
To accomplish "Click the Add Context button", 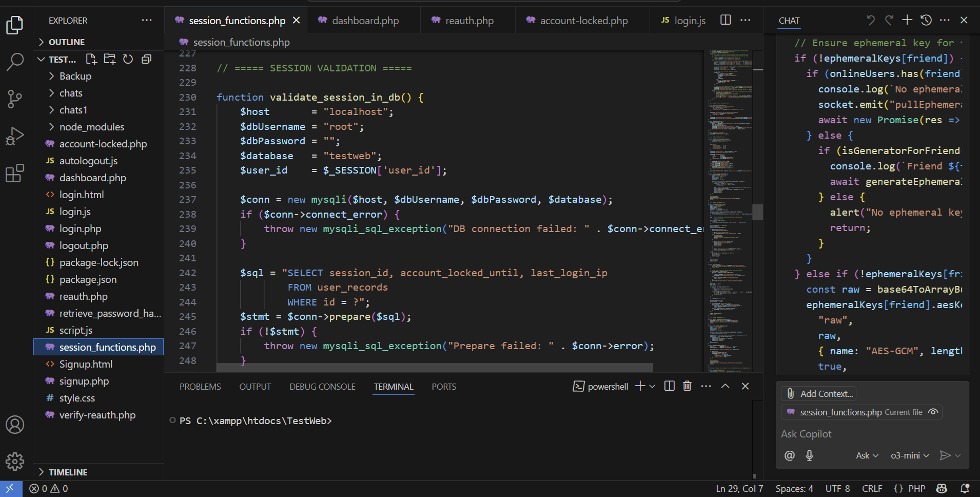I will 819,394.
